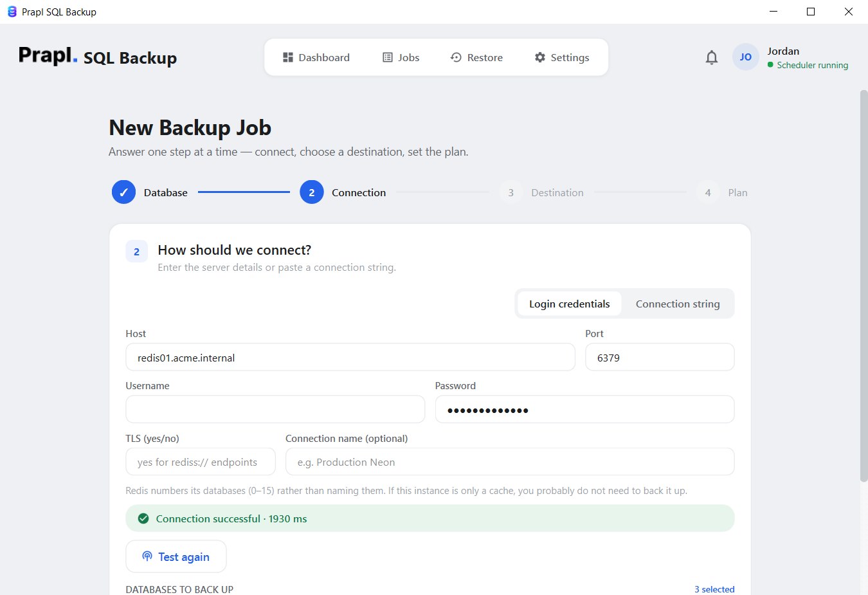The width and height of the screenshot is (868, 595).
Task: Click the Connection step number 2 circle
Action: (x=312, y=192)
